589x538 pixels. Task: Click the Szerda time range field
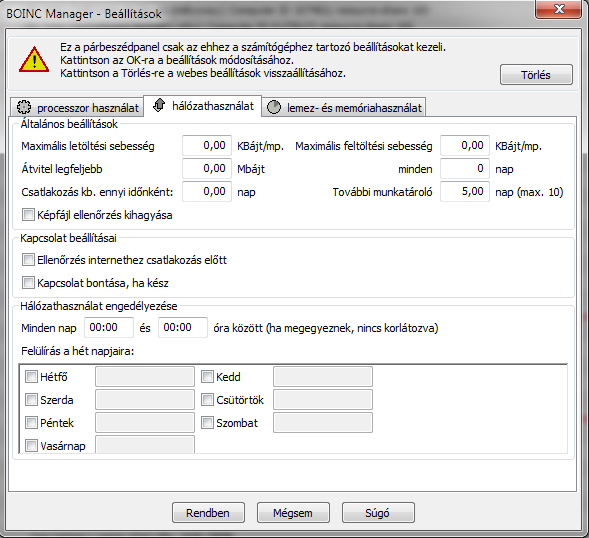145,400
